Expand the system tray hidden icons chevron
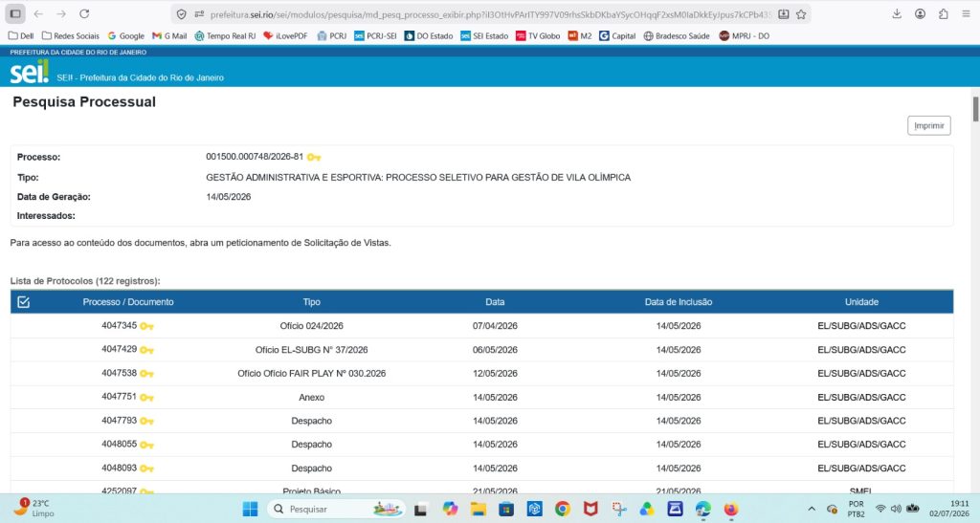The width and height of the screenshot is (980, 523). (x=812, y=510)
